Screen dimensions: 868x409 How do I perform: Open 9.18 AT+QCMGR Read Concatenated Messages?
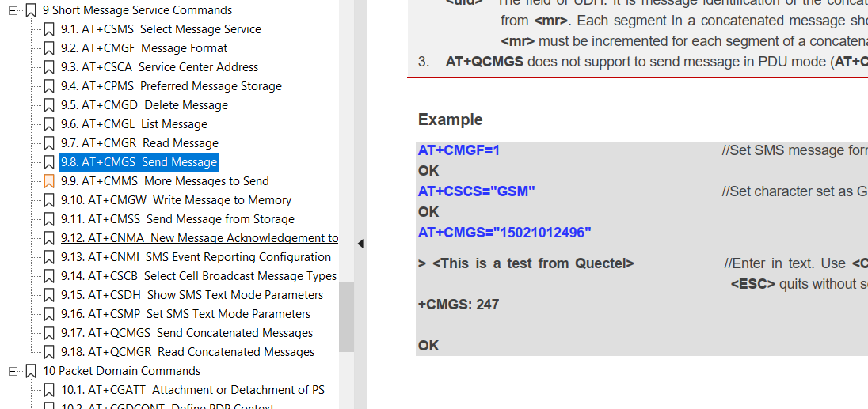click(188, 352)
